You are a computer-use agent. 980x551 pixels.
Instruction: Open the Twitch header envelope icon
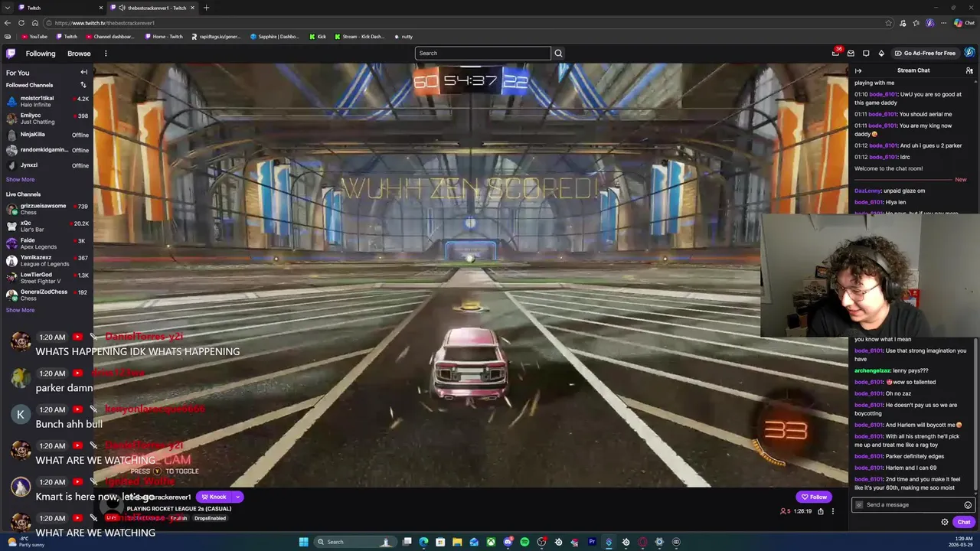[x=851, y=53]
